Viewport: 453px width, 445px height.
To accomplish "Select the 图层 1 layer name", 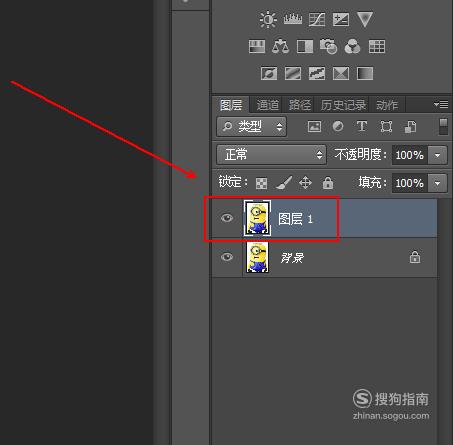I will pos(295,219).
